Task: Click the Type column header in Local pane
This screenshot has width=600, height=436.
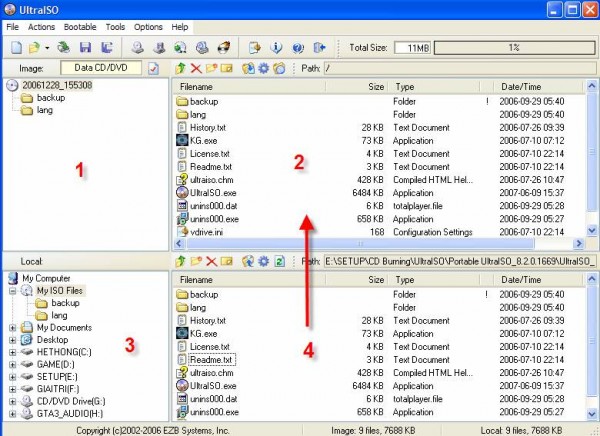Action: pyautogui.click(x=434, y=280)
